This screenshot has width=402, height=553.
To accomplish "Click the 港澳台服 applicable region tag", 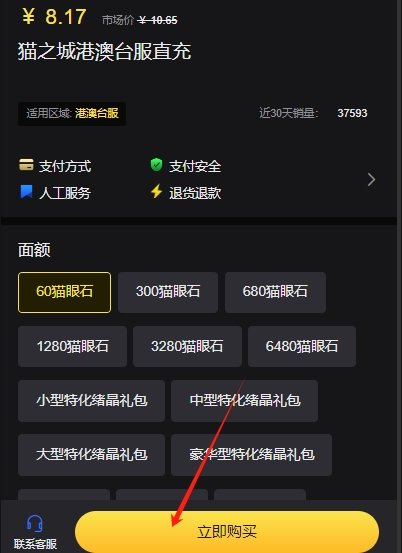I will coord(97,113).
